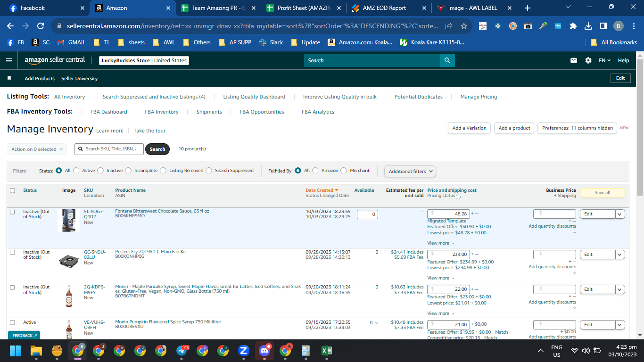
Task: Click the Add a product button
Action: pyautogui.click(x=514, y=128)
